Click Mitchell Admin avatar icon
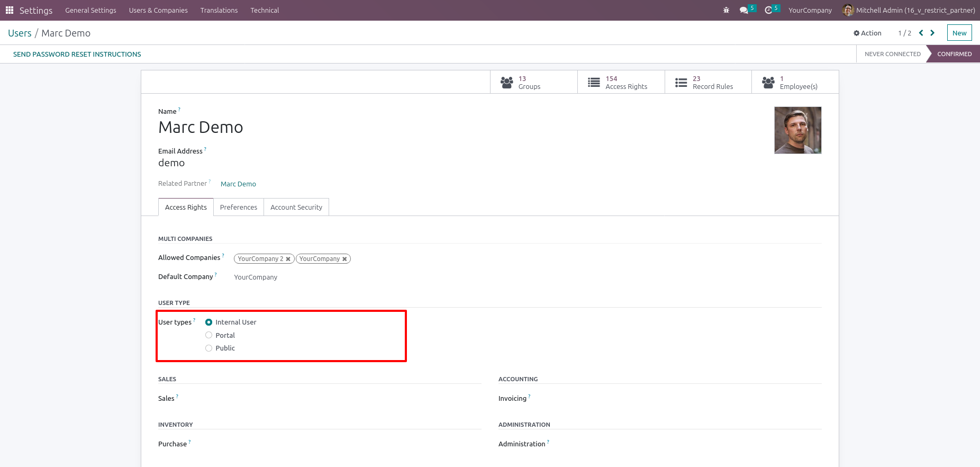The height and width of the screenshot is (467, 980). click(848, 10)
